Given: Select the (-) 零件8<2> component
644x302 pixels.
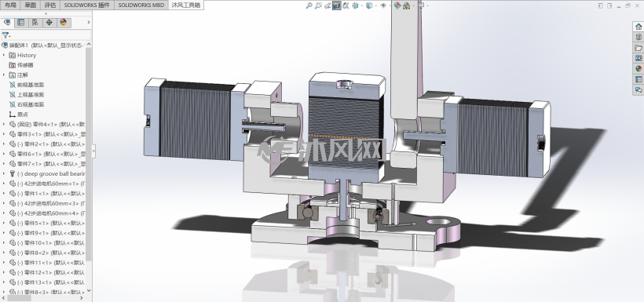Looking at the screenshot, I should click(x=47, y=253).
